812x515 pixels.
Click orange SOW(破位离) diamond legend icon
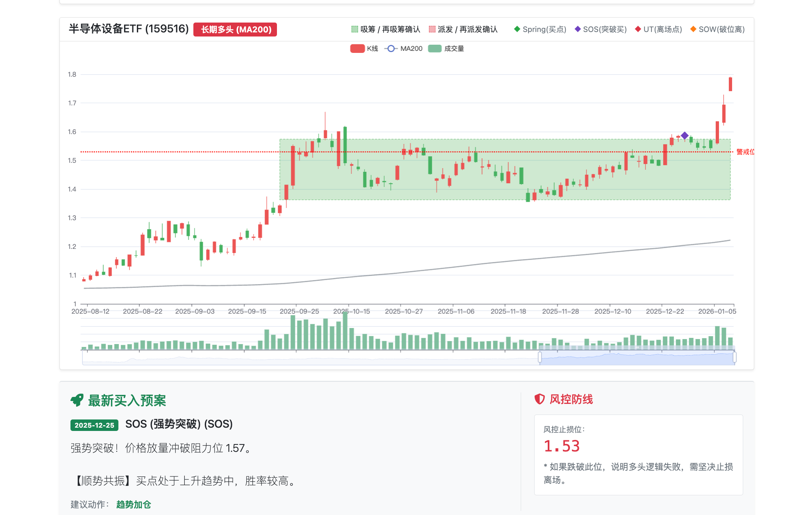[x=693, y=29]
